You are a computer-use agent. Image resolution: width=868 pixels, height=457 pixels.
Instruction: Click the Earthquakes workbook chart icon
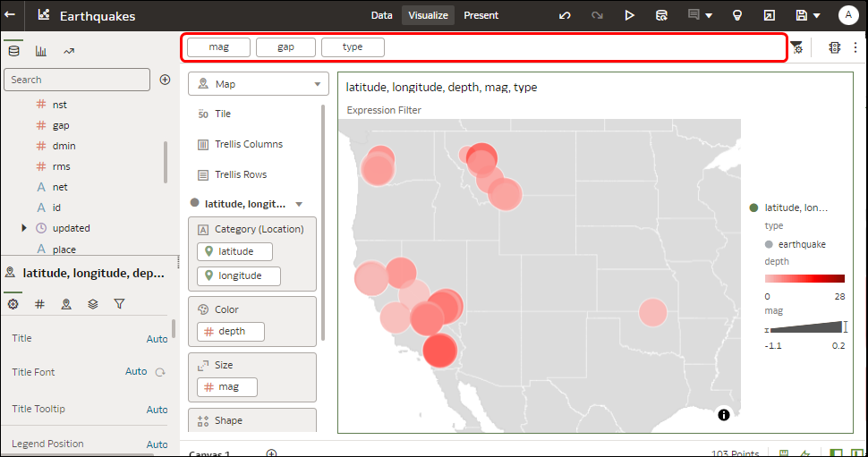click(44, 15)
